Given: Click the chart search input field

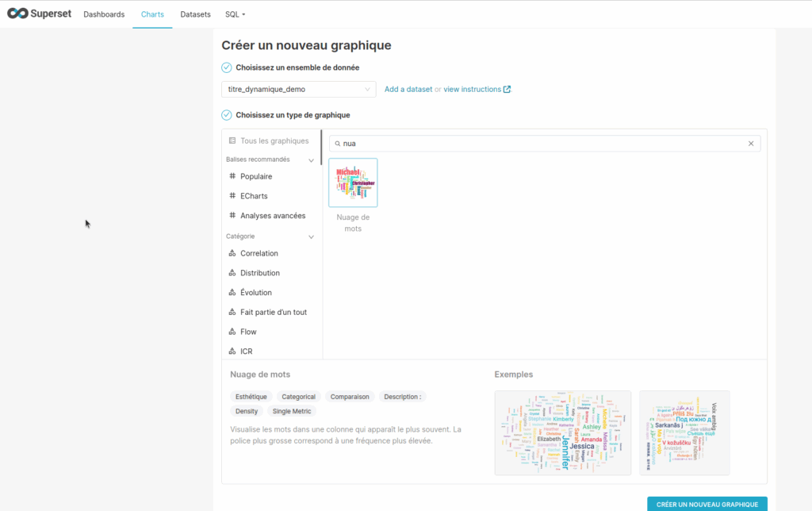Looking at the screenshot, I should pos(539,144).
